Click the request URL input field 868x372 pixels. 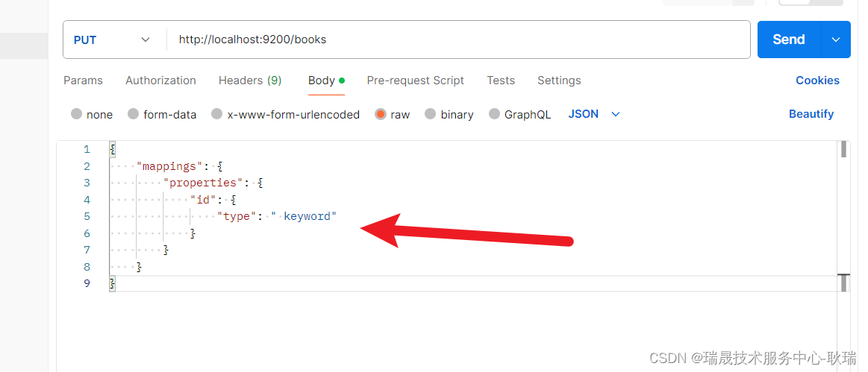tap(458, 40)
